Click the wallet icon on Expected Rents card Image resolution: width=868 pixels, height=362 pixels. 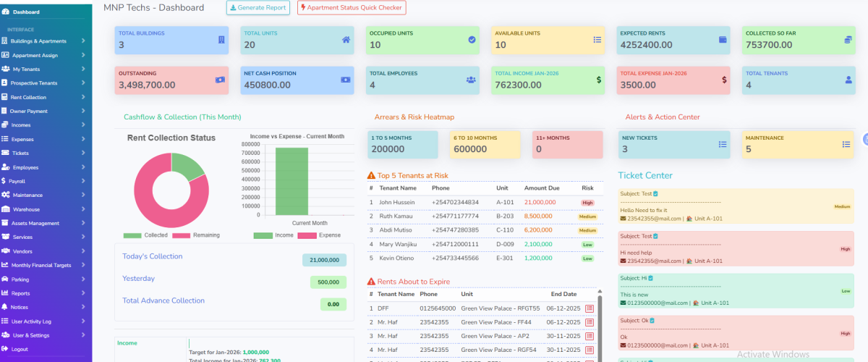pyautogui.click(x=723, y=40)
